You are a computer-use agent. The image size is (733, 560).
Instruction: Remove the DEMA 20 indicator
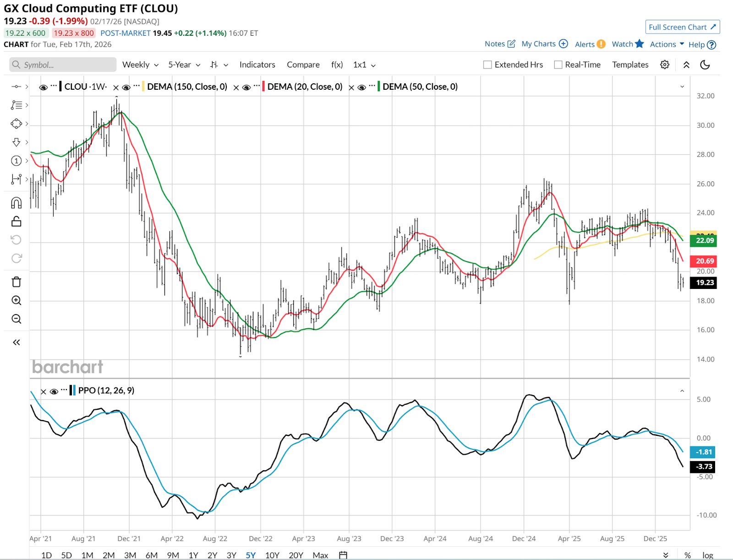[236, 87]
